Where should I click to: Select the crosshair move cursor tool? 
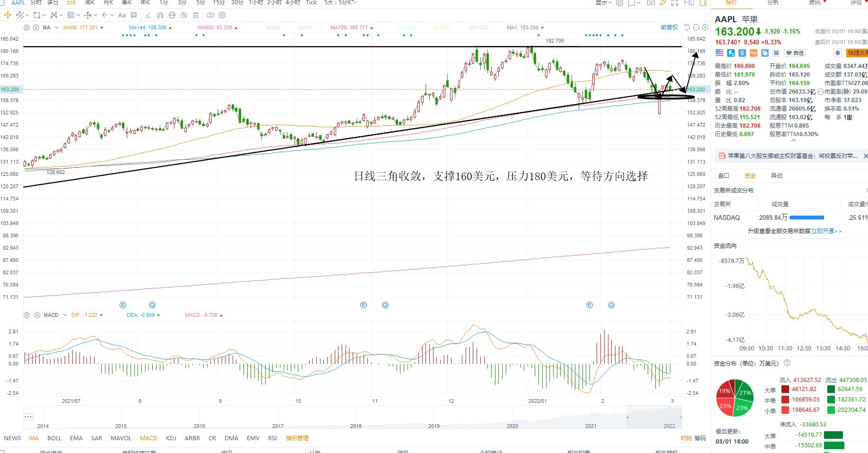(x=8, y=15)
